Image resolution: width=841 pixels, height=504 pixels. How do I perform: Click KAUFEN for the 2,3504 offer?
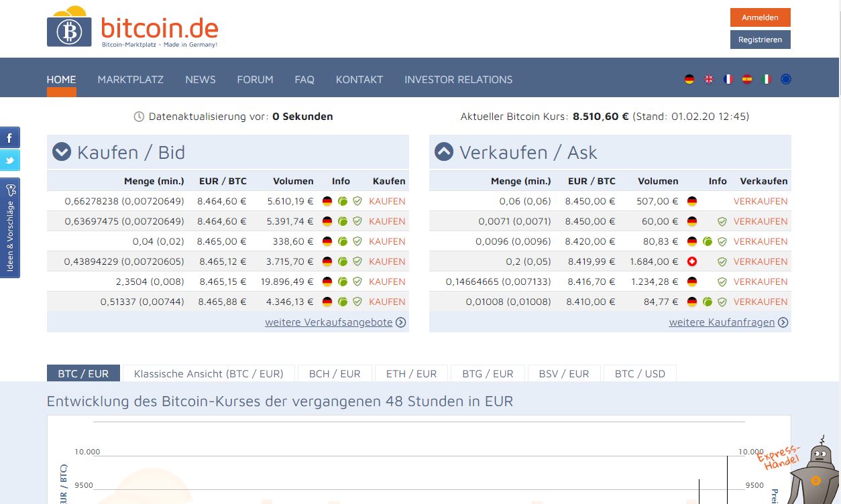click(x=387, y=281)
